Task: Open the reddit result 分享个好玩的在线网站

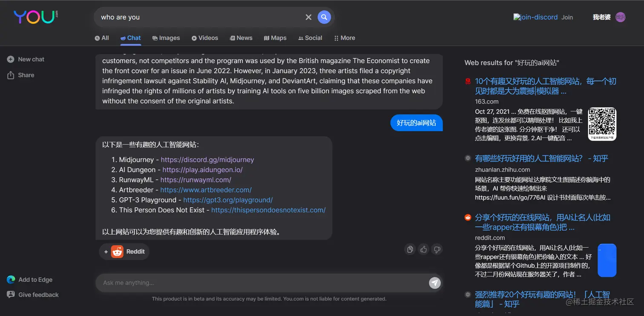Action: coord(543,222)
